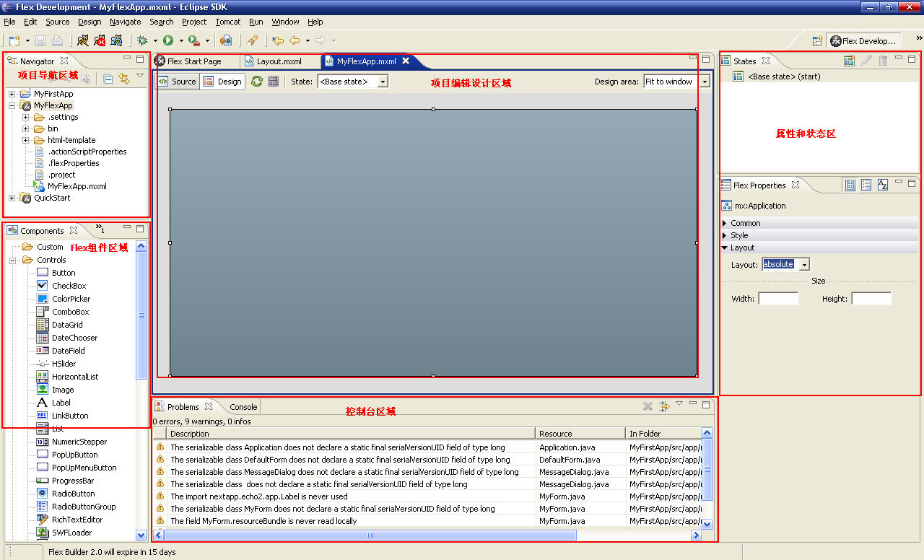
Task: Sort by the Description column header
Action: click(x=352, y=434)
